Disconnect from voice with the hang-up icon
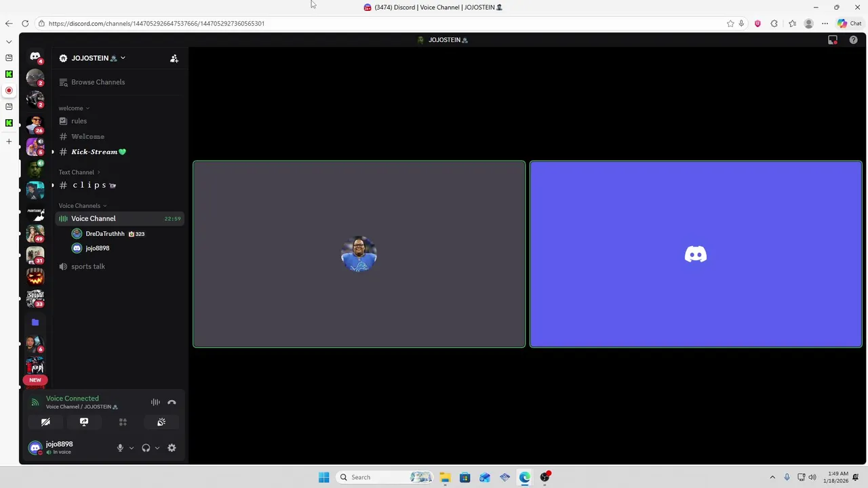The height and width of the screenshot is (488, 868). pos(172,403)
